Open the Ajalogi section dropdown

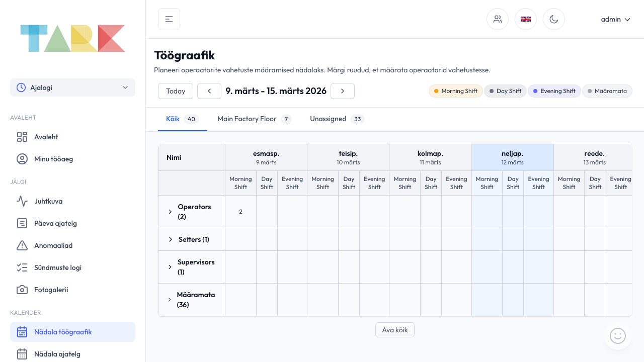point(72,87)
